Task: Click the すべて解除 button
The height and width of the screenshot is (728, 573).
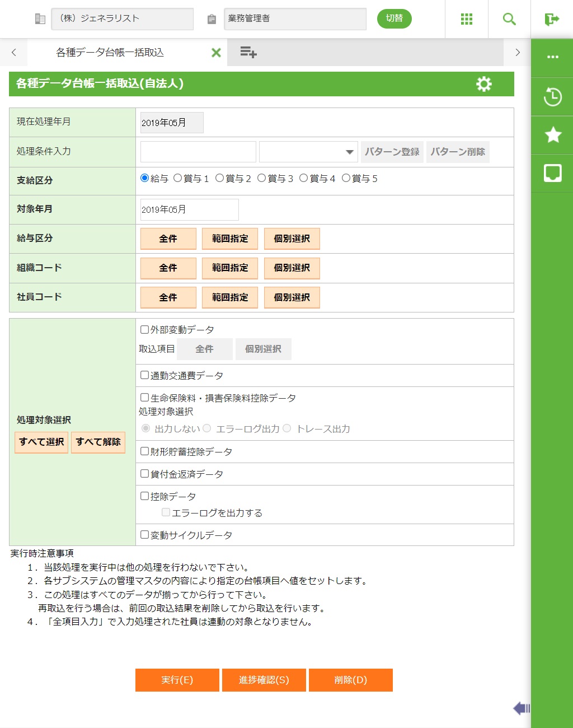Action: point(98,442)
